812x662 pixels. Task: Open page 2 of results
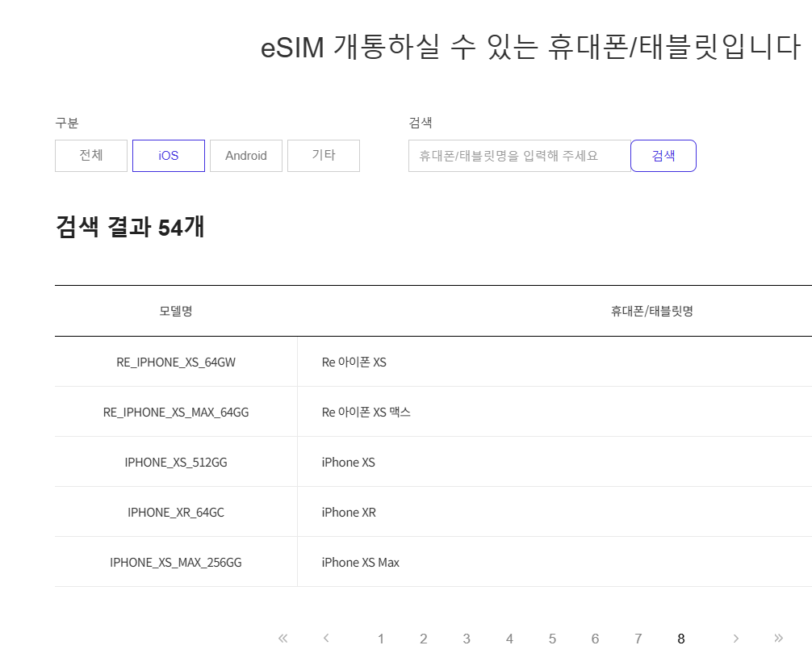(x=424, y=639)
